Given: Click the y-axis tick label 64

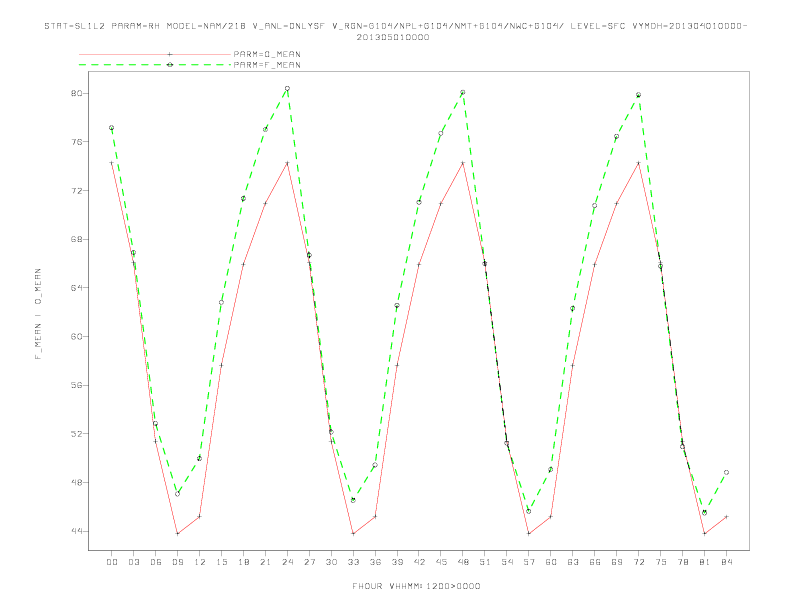Looking at the screenshot, I should click(x=76, y=288).
